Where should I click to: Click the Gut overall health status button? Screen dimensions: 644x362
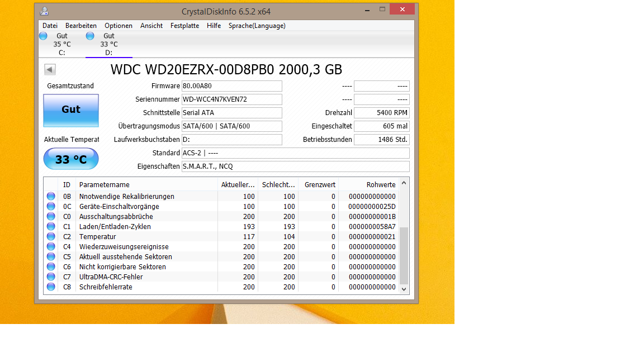[x=71, y=111]
